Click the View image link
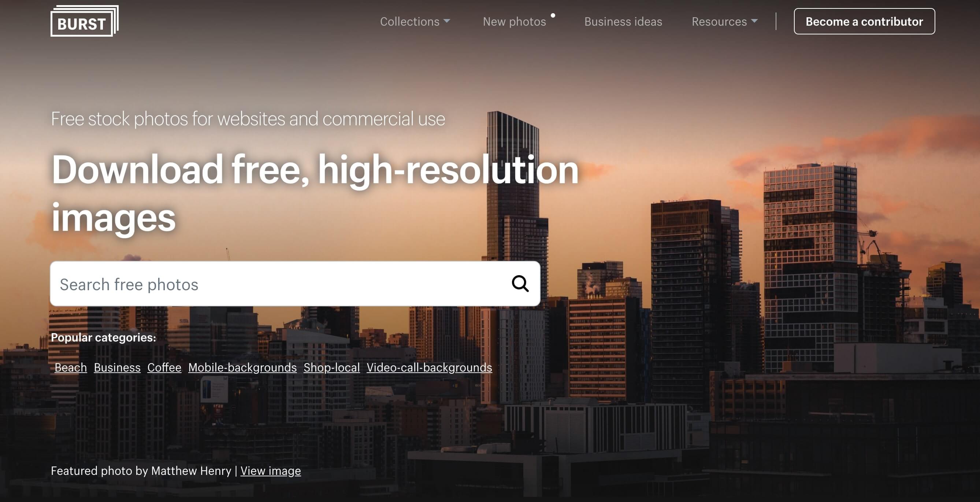This screenshot has width=980, height=502. click(271, 471)
